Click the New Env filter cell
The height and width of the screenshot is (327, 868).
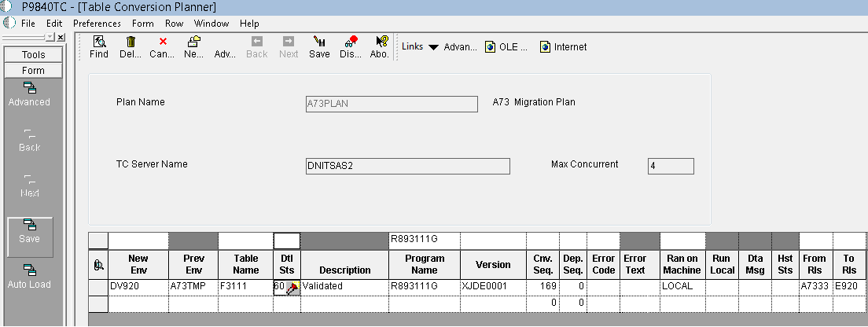[x=138, y=240]
